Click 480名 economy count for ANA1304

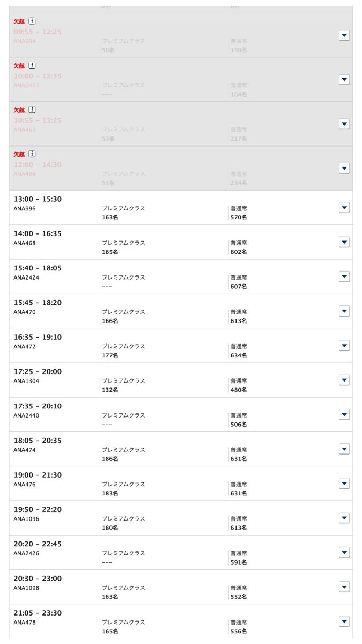click(239, 390)
